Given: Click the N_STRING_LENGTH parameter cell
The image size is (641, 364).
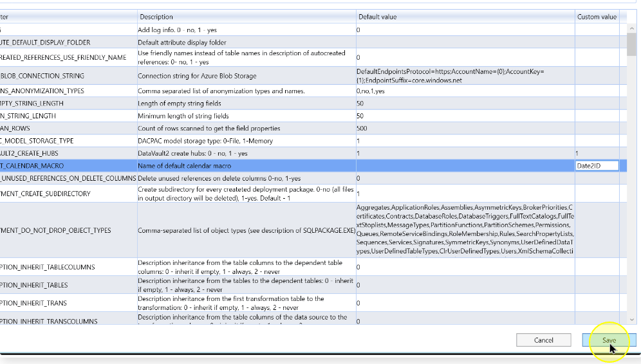Looking at the screenshot, I should (x=68, y=116).
